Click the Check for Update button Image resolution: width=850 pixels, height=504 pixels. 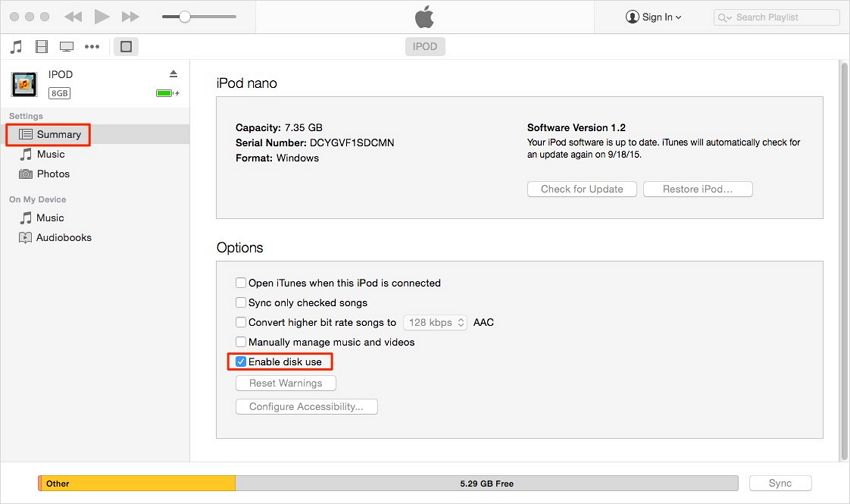[582, 189]
